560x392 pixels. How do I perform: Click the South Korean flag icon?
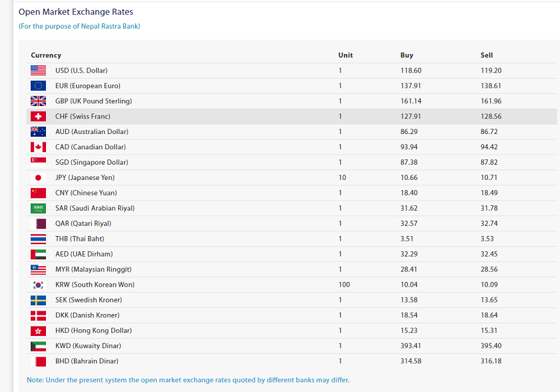coord(38,285)
